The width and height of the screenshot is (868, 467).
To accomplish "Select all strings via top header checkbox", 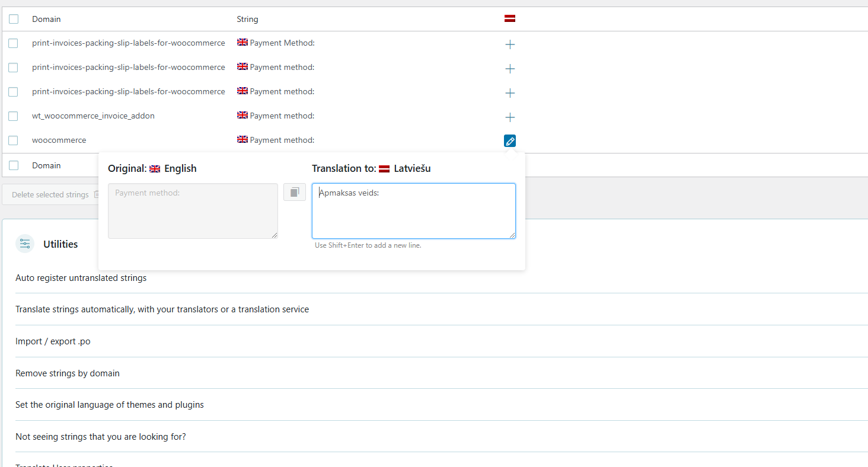I will [14, 19].
